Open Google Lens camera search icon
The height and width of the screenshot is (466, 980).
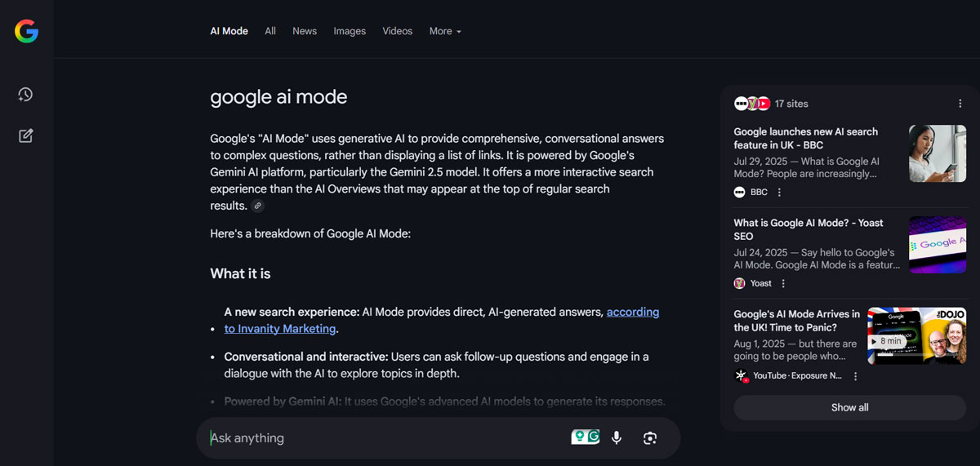(x=650, y=438)
